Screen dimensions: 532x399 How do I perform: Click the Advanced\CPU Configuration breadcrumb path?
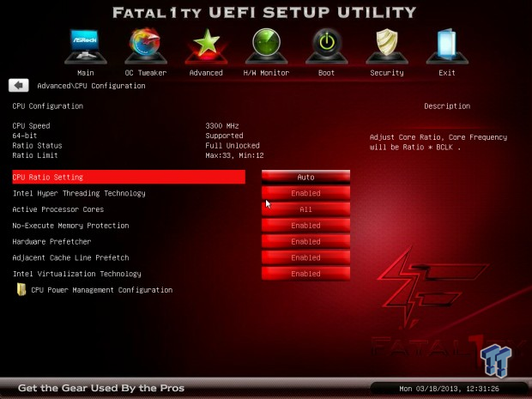pyautogui.click(x=91, y=86)
